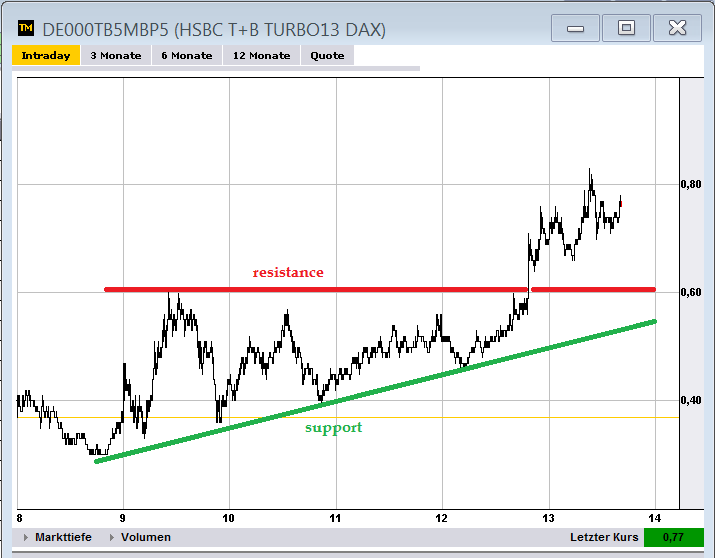The height and width of the screenshot is (558, 715).
Task: Click the TM application logo icon
Action: click(26, 28)
